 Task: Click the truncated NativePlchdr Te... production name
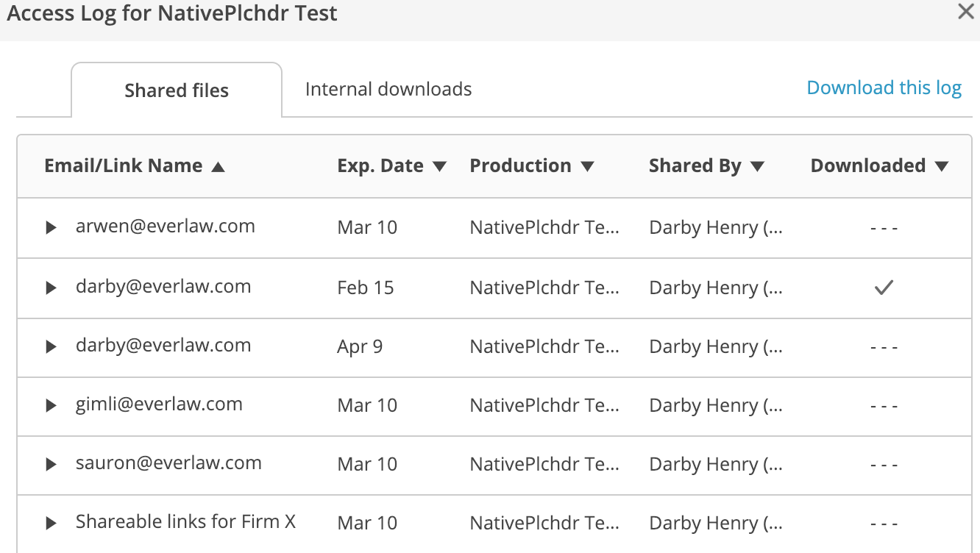pyautogui.click(x=544, y=227)
